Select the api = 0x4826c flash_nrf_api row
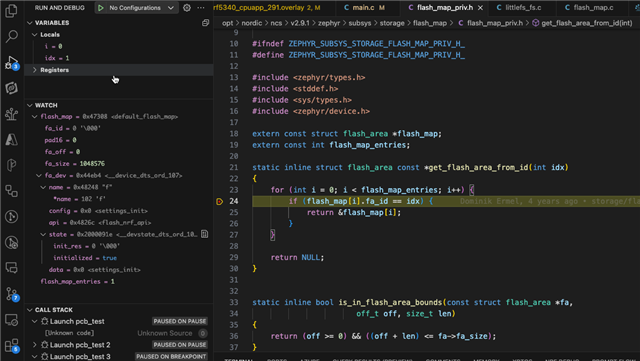The height and width of the screenshot is (361, 640). pos(119,223)
